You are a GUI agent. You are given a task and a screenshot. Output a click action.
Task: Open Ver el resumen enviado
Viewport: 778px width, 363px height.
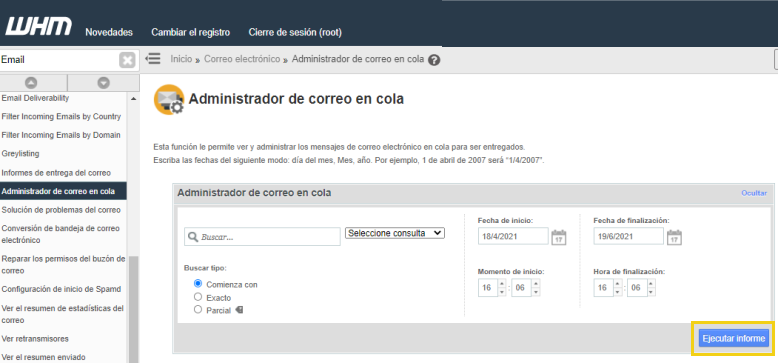(43, 357)
